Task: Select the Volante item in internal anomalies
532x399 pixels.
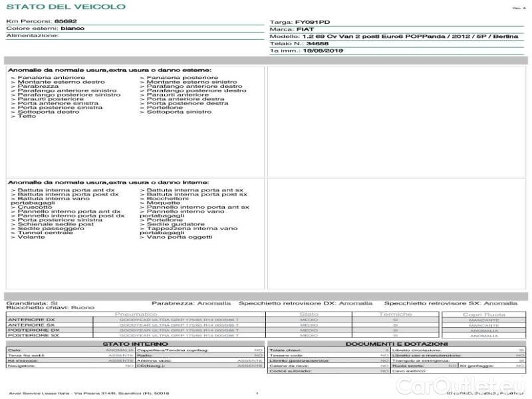Action: [x=30, y=237]
